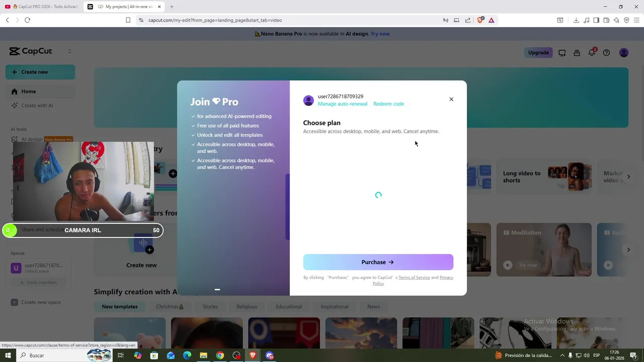Open File Explorer from the taskbar
The image size is (644, 362).
click(x=203, y=355)
